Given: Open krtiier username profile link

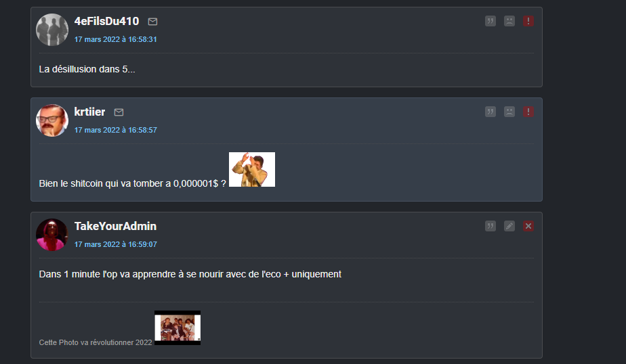Looking at the screenshot, I should 90,112.
